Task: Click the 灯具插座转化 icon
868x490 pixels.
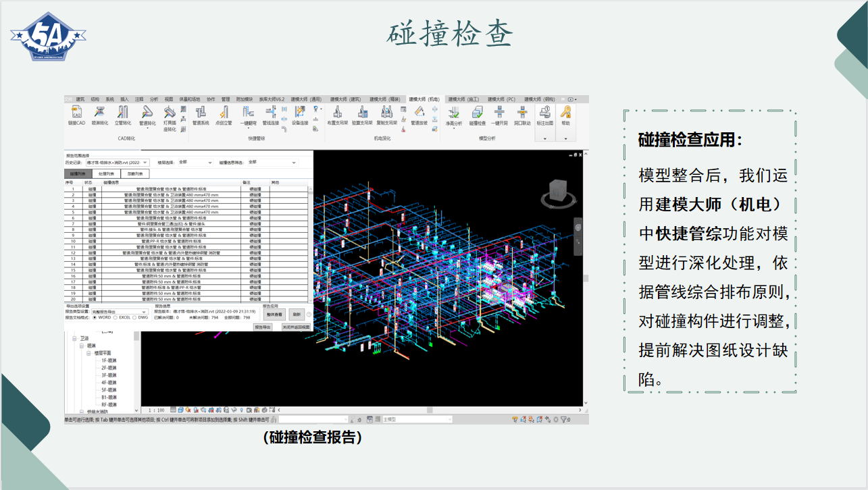Action: [x=170, y=118]
